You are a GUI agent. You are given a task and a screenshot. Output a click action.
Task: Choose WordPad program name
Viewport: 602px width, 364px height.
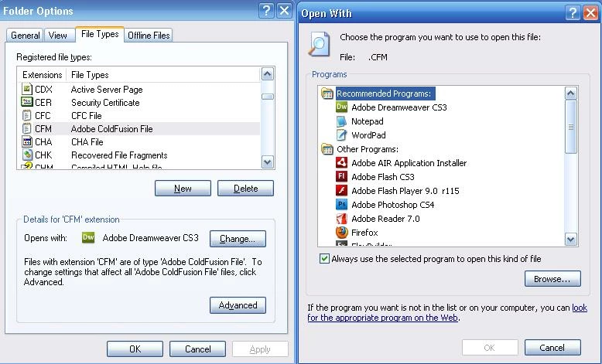pyautogui.click(x=368, y=135)
